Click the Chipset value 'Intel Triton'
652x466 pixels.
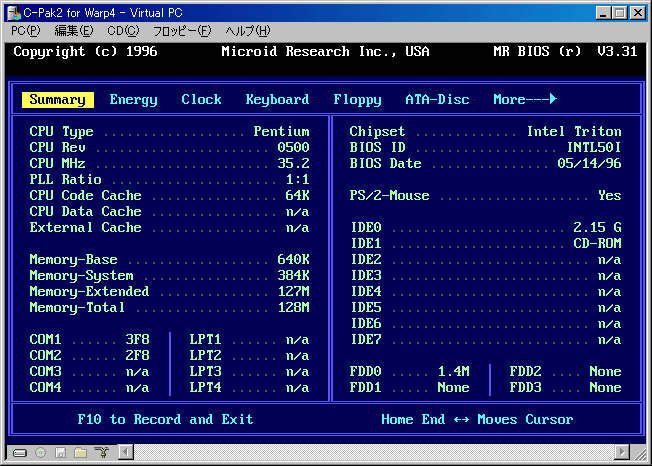(574, 132)
